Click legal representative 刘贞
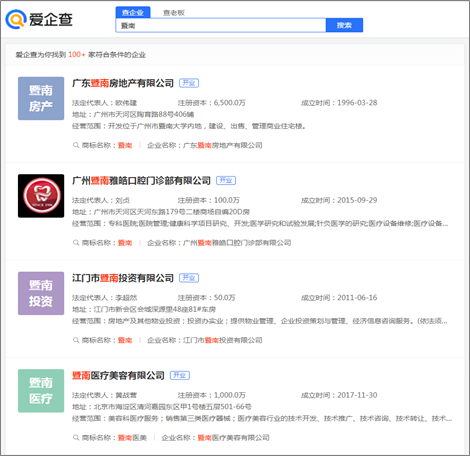 tap(122, 200)
